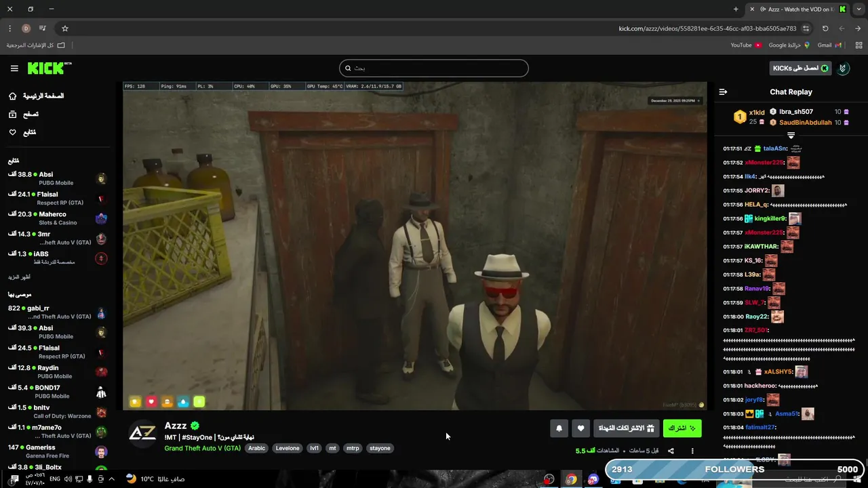868x488 pixels.
Task: Expand the chat leaderboard arrow
Action: 791,136
